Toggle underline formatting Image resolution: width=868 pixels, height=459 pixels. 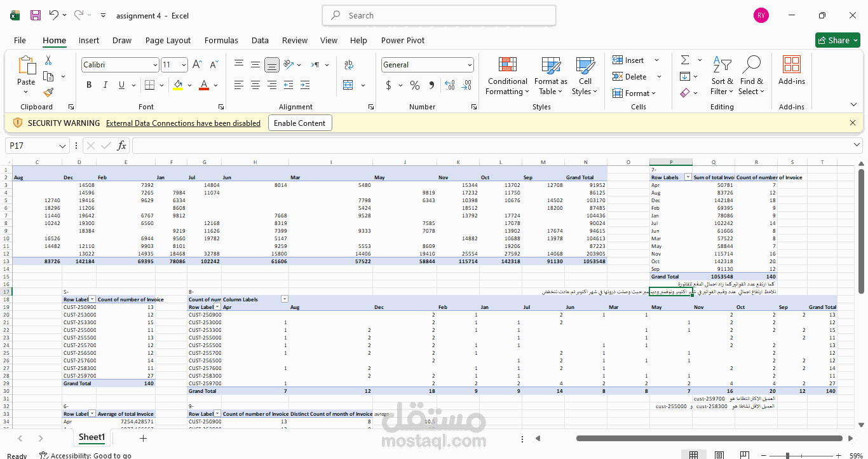point(120,85)
